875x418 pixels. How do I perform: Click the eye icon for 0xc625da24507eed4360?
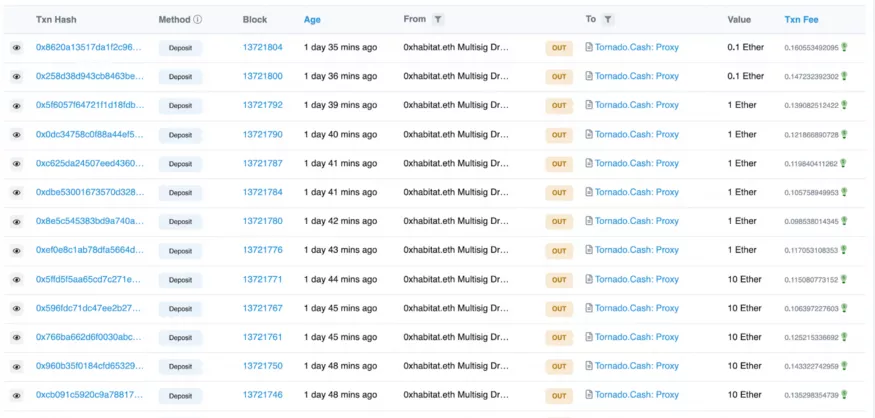[x=17, y=164]
